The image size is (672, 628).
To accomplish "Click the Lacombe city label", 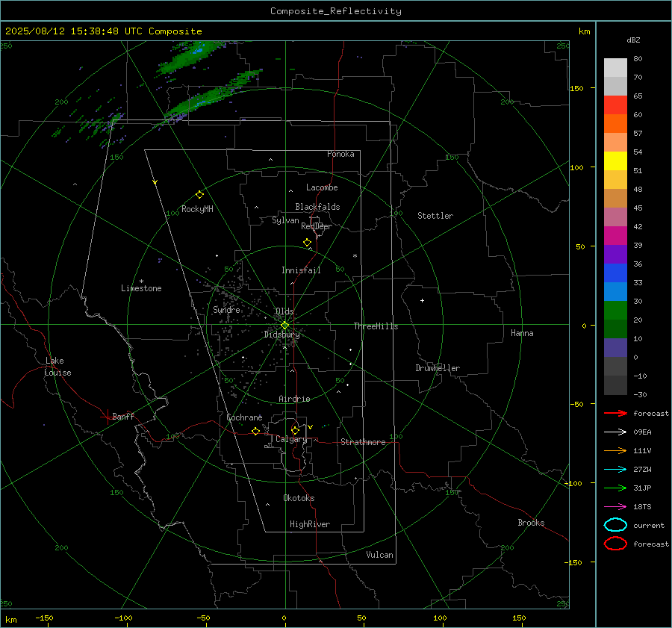I will (322, 187).
